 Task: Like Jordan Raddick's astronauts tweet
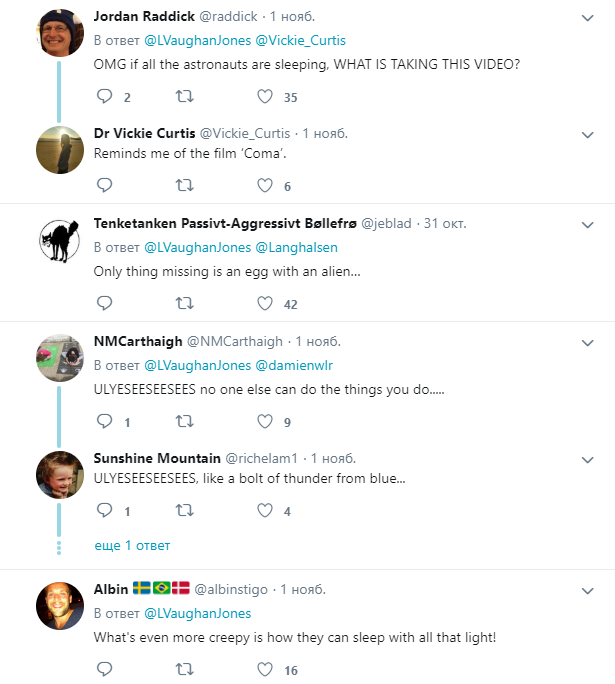pyautogui.click(x=264, y=97)
